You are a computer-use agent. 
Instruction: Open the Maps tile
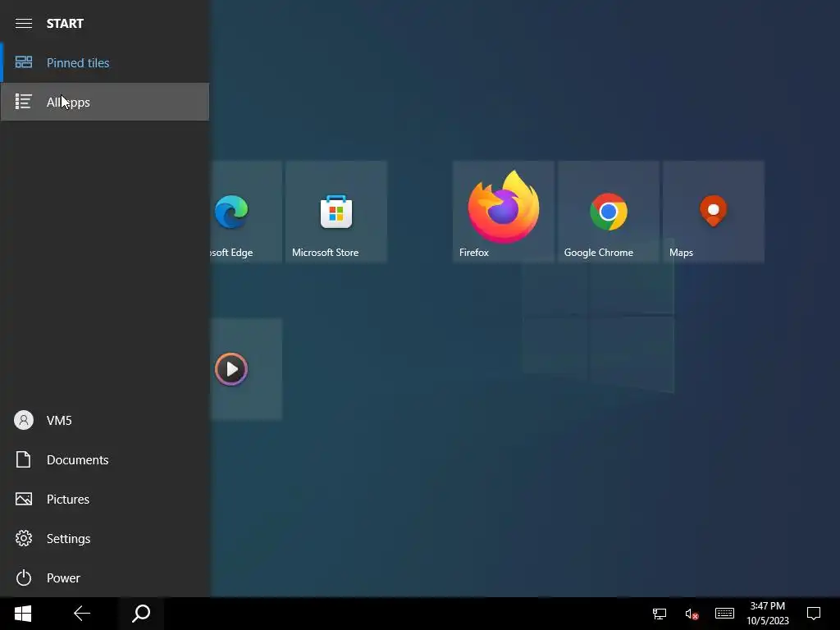[x=714, y=212]
